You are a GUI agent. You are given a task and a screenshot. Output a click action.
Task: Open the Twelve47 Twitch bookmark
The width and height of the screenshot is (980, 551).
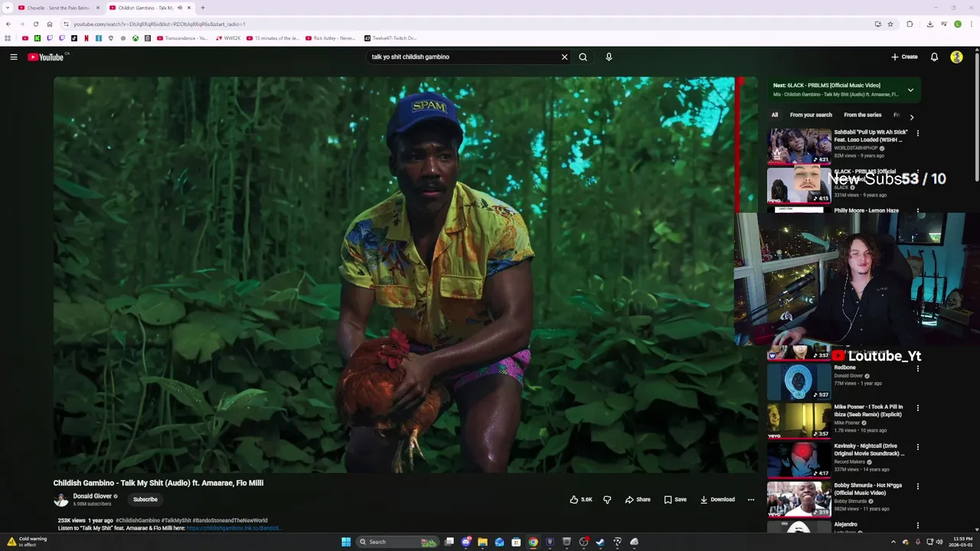tap(390, 37)
